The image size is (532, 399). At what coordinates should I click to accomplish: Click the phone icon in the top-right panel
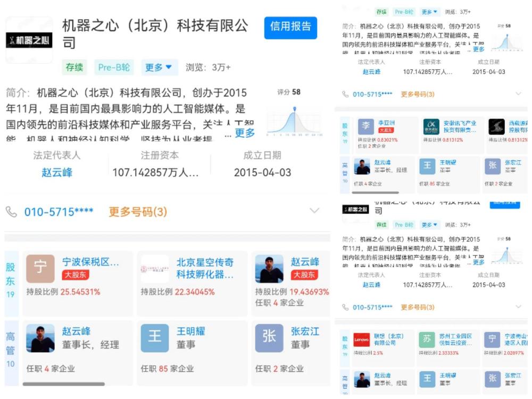345,94
